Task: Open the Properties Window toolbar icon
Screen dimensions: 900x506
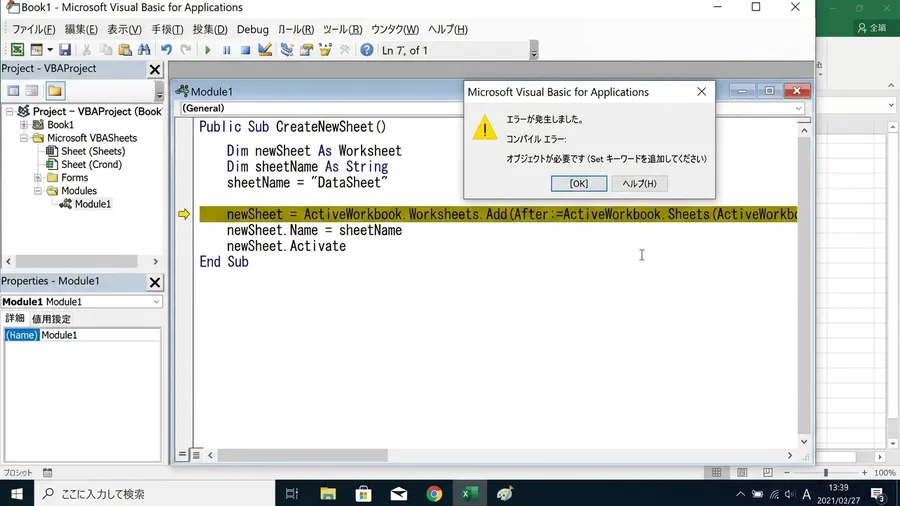Action: (306, 50)
